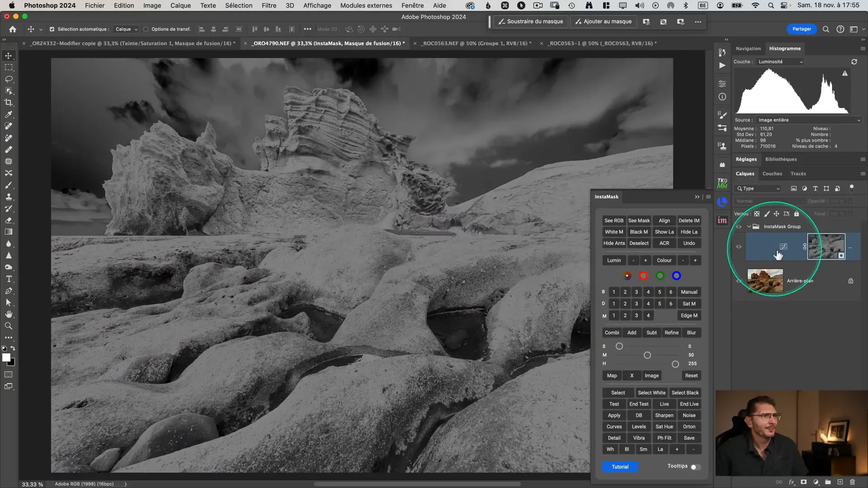Viewport: 868px width, 488px height.
Task: Open the InstaMask 'im' panel icon
Action: tap(722, 221)
